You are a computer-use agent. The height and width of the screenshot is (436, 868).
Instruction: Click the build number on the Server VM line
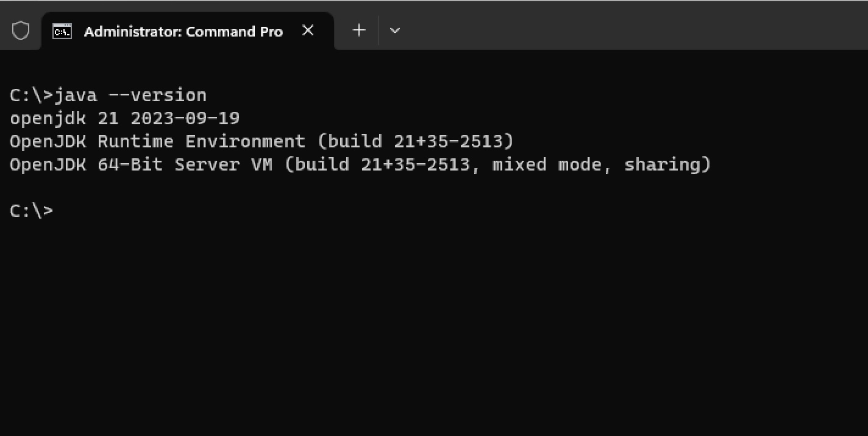coord(415,164)
